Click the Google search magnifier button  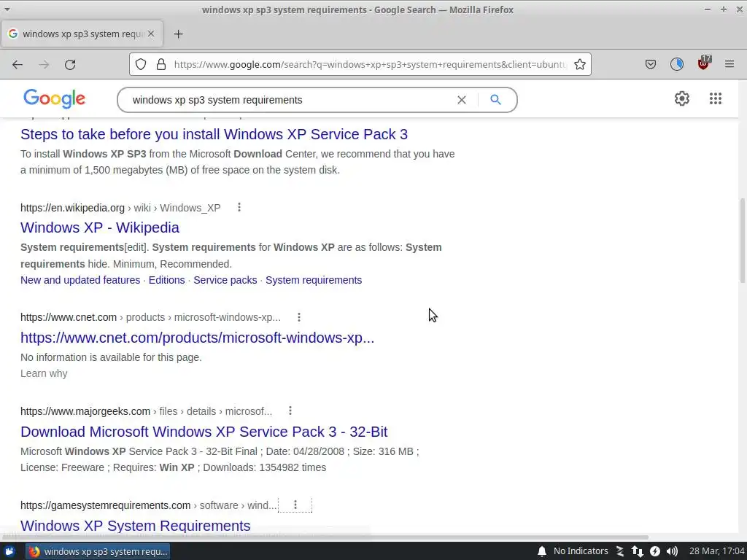[495, 100]
